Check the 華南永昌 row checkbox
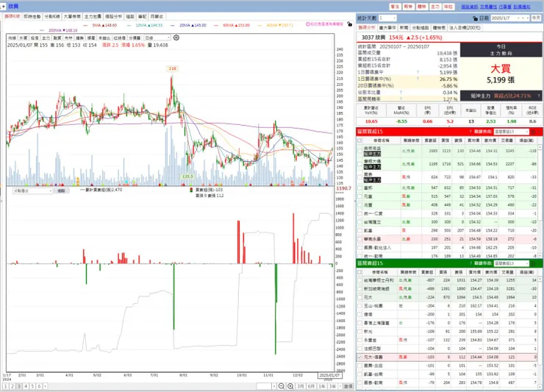 coord(359,239)
